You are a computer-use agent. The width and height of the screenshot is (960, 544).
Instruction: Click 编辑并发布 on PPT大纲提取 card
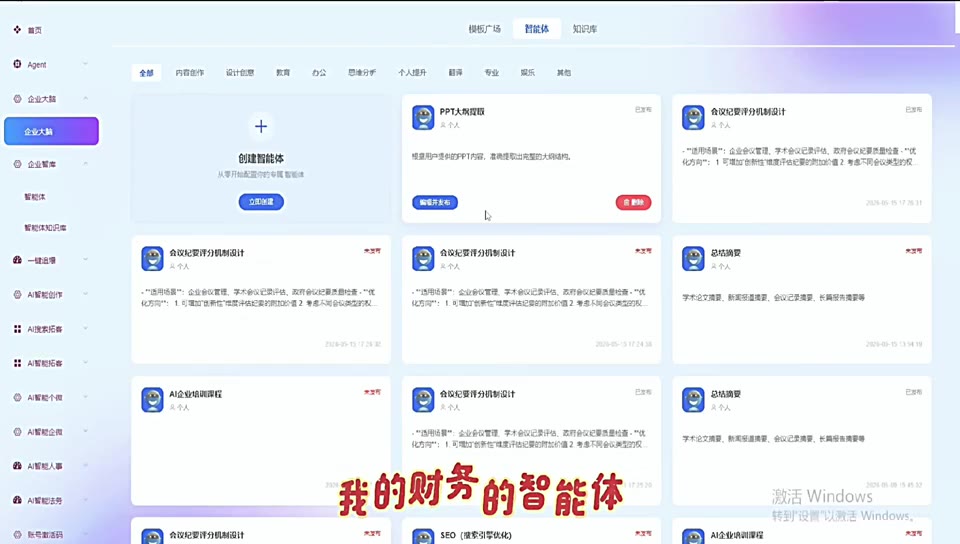pyautogui.click(x=435, y=203)
